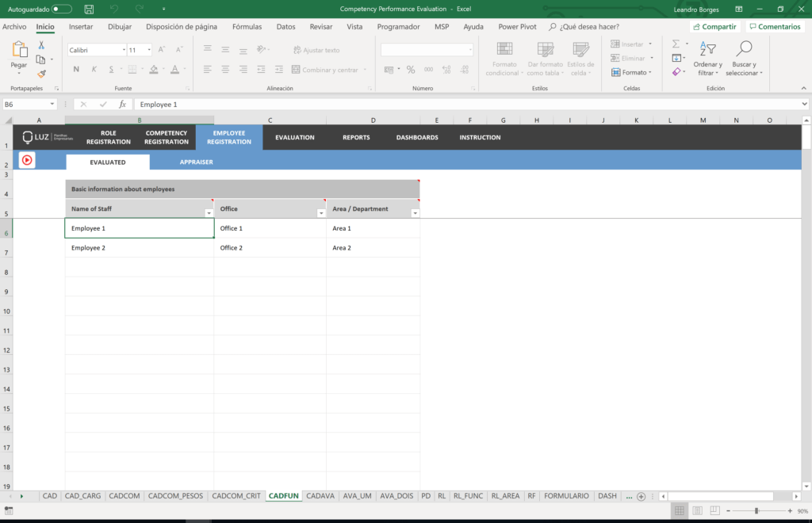Open Ordenar y filtrar
The width and height of the screenshot is (812, 523).
click(708, 59)
